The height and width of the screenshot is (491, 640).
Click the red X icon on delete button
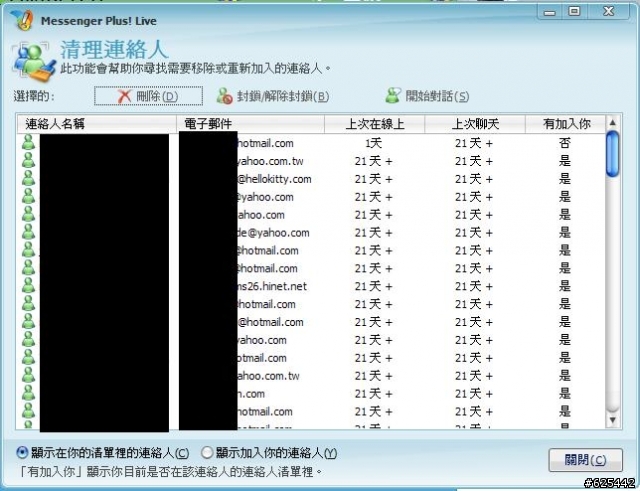(124, 96)
